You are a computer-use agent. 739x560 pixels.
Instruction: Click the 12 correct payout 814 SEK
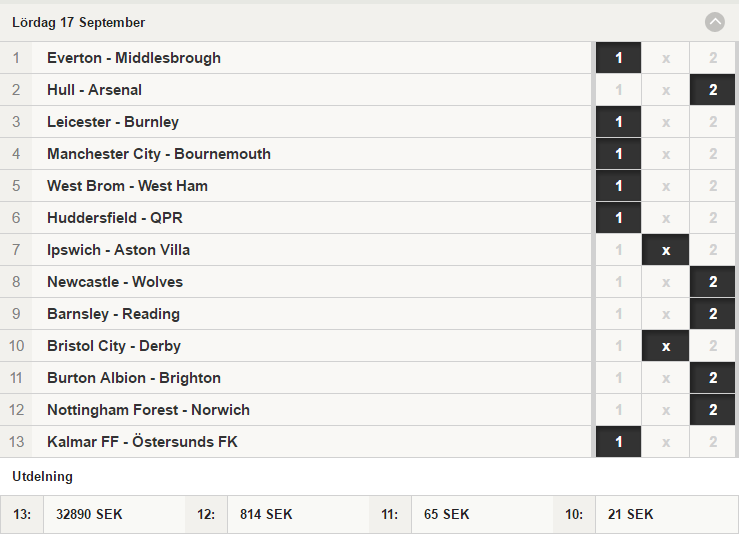coord(266,514)
